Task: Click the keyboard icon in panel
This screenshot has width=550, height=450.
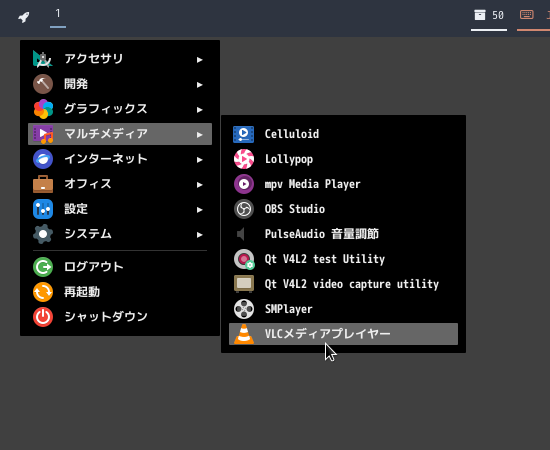Action: pyautogui.click(x=526, y=14)
